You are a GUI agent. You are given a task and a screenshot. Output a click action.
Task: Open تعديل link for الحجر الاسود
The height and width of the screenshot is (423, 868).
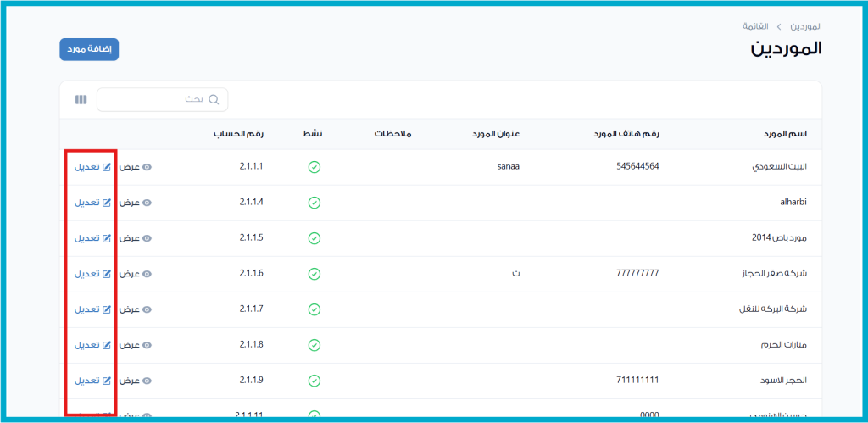pyautogui.click(x=86, y=381)
